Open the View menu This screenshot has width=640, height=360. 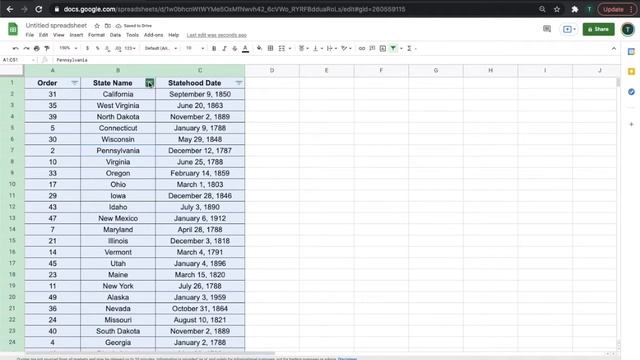coord(59,35)
